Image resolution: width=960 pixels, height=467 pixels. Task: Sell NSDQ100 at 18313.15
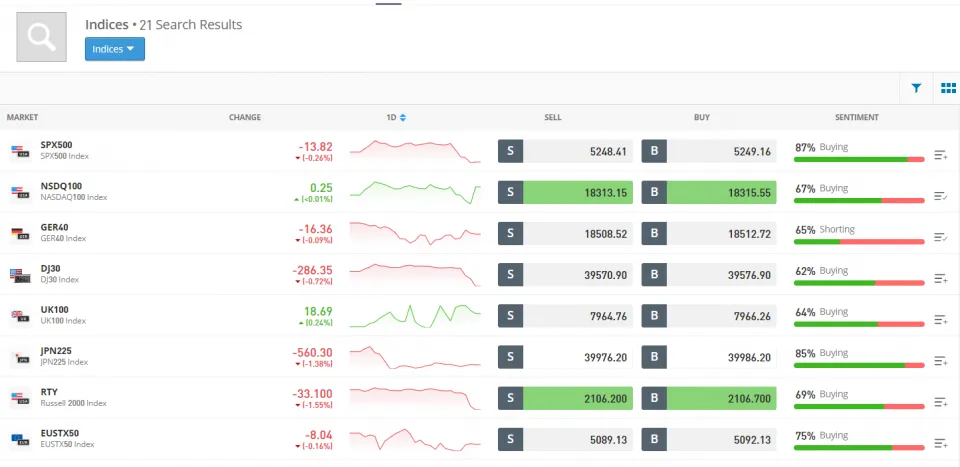click(x=565, y=192)
